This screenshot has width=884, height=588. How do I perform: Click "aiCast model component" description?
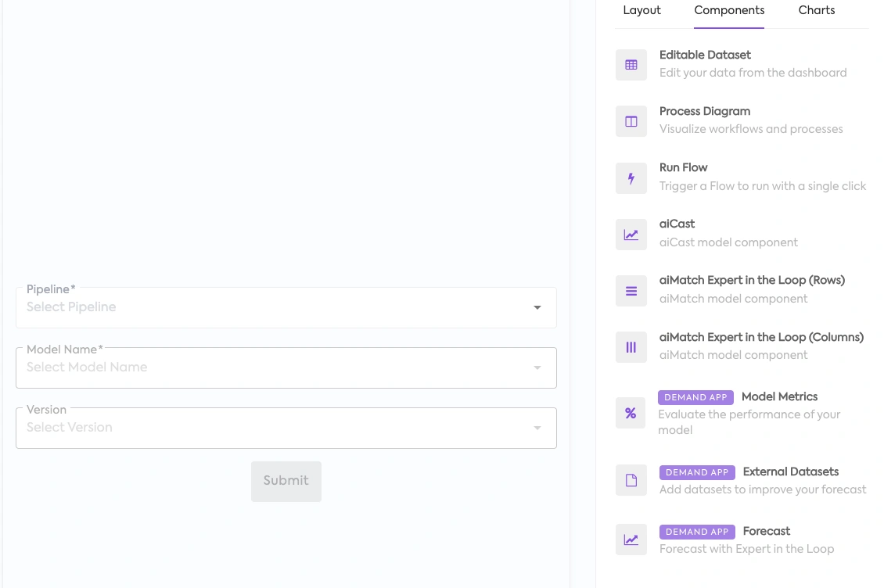tap(728, 242)
